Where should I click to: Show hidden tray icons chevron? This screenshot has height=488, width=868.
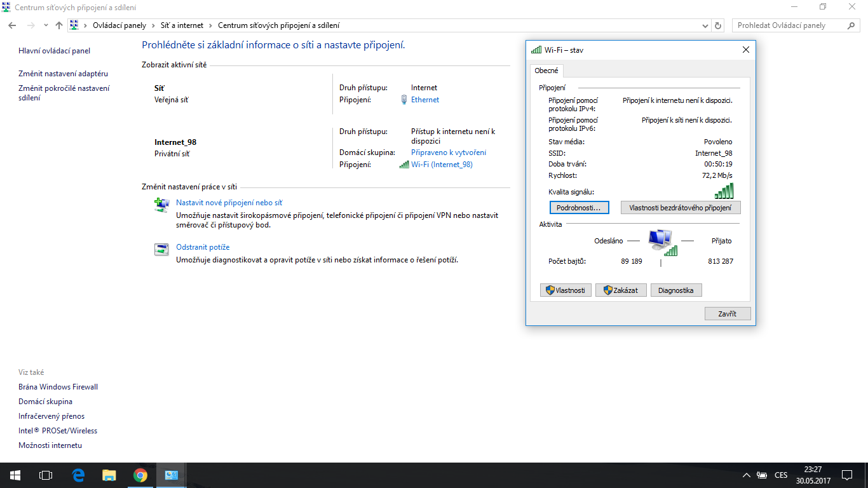(x=747, y=475)
